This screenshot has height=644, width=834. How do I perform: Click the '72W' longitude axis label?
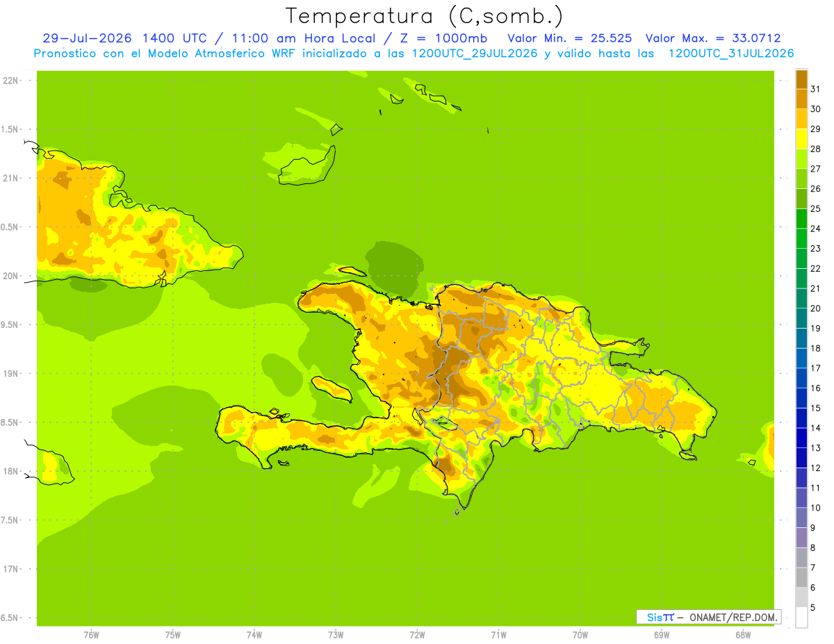tap(417, 635)
